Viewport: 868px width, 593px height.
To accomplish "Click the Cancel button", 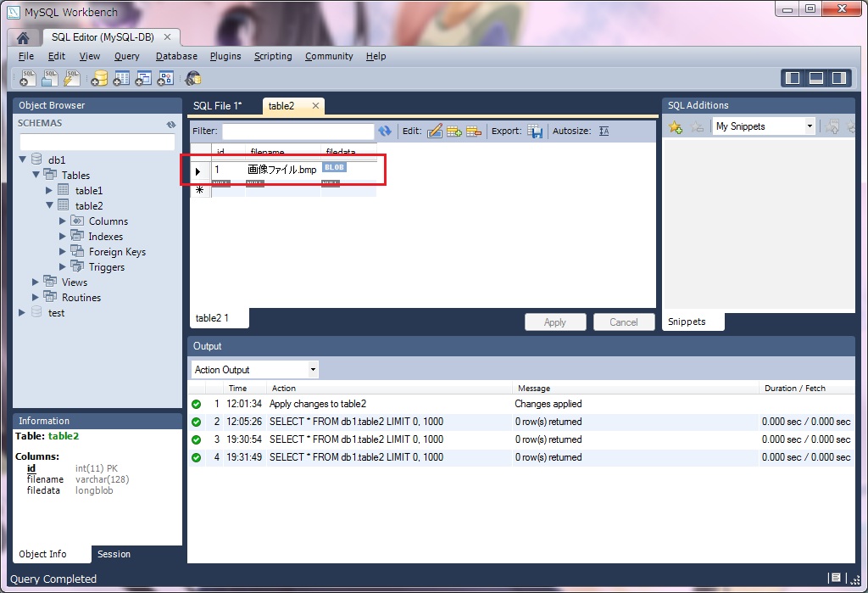I will (623, 322).
